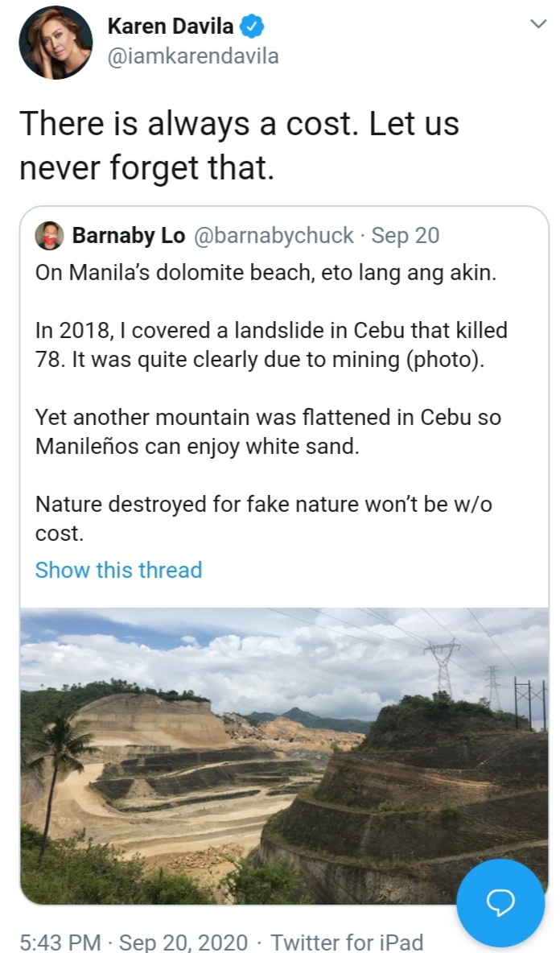Open Barnaby Lo's small avatar

(48, 235)
